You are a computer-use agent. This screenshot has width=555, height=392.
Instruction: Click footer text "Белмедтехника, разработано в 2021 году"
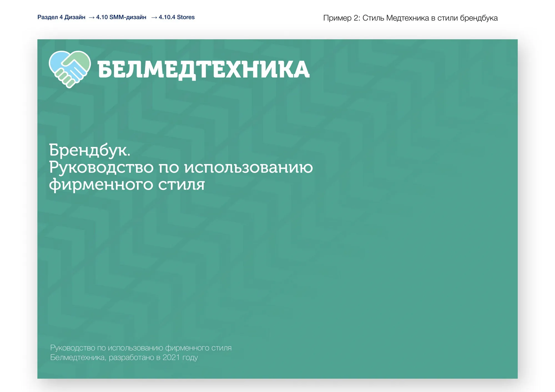[124, 358]
